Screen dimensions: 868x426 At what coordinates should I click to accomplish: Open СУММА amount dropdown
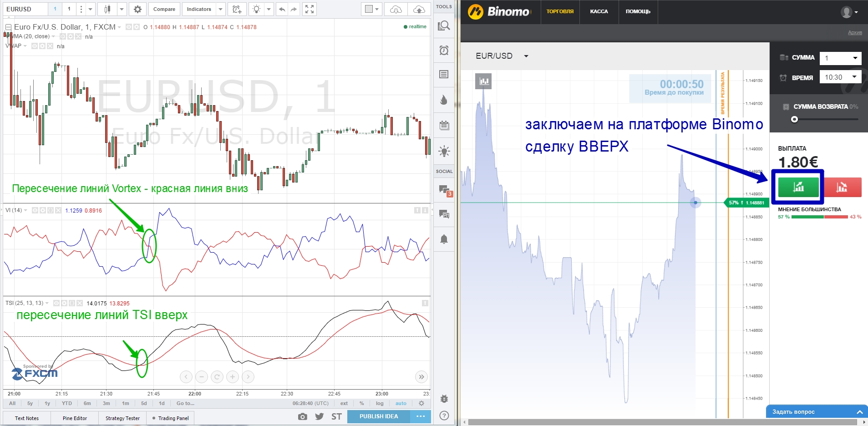coord(841,58)
